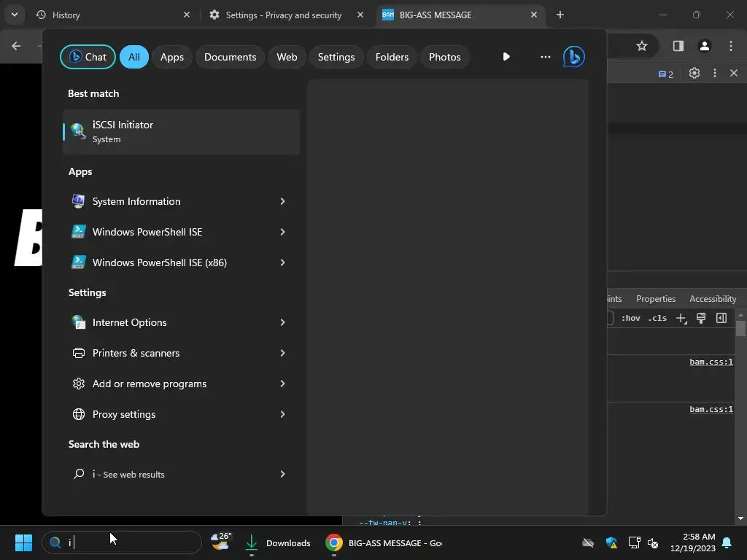Click 'i - See web results' entry

(128, 474)
